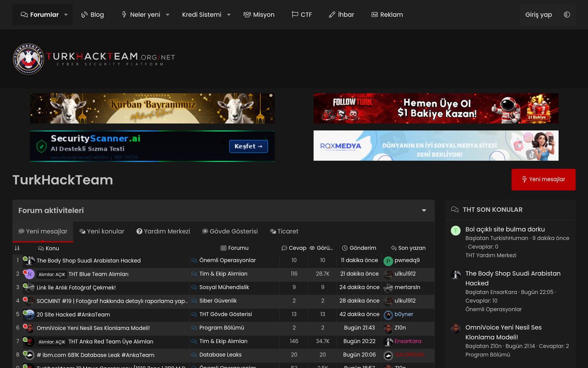Click the Son yazan column header
588x368 pixels.
coord(408,248)
